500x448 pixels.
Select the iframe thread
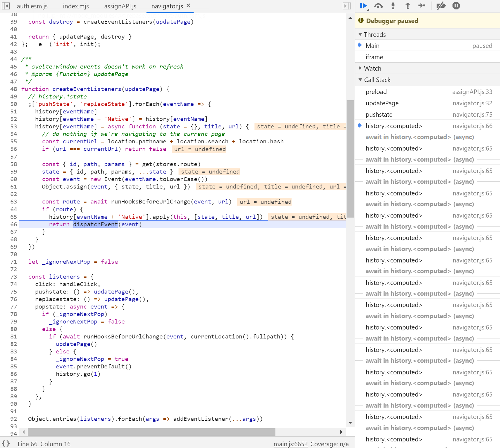click(374, 57)
